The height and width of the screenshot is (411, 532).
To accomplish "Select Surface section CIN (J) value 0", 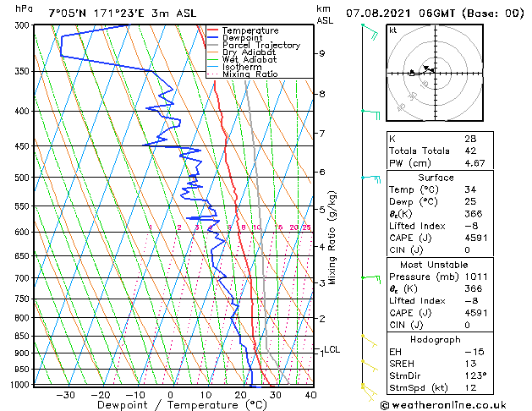I will pyautogui.click(x=468, y=250).
